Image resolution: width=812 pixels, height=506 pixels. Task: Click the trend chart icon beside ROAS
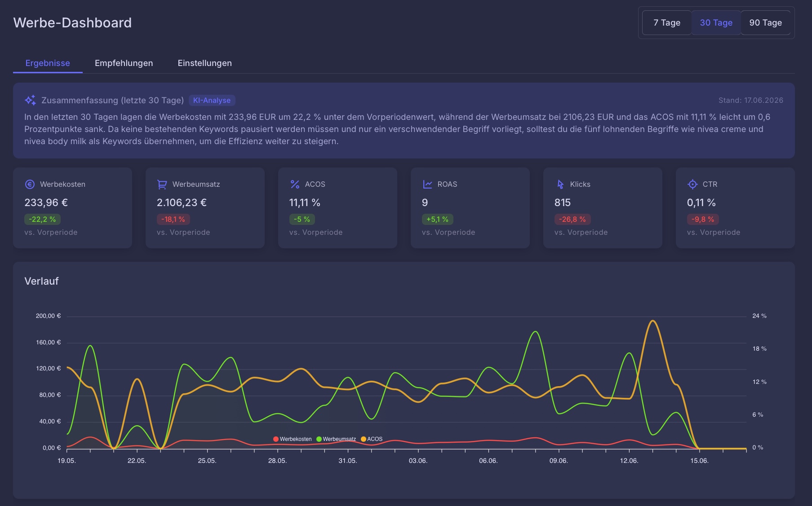[427, 184]
